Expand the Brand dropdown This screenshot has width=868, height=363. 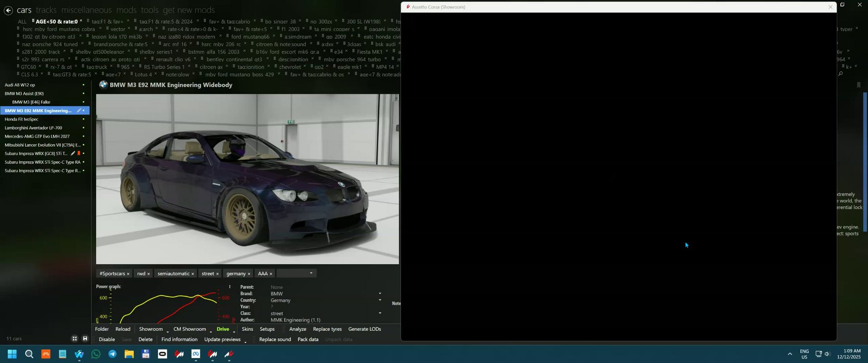pyautogui.click(x=380, y=293)
